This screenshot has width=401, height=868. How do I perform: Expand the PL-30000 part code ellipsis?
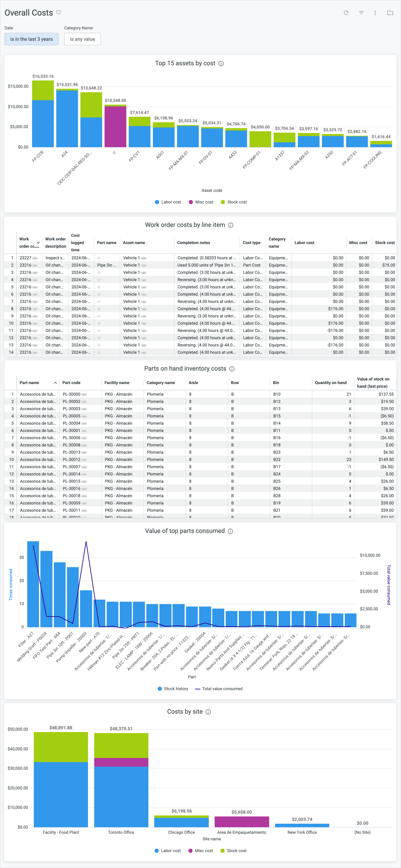[x=84, y=395]
